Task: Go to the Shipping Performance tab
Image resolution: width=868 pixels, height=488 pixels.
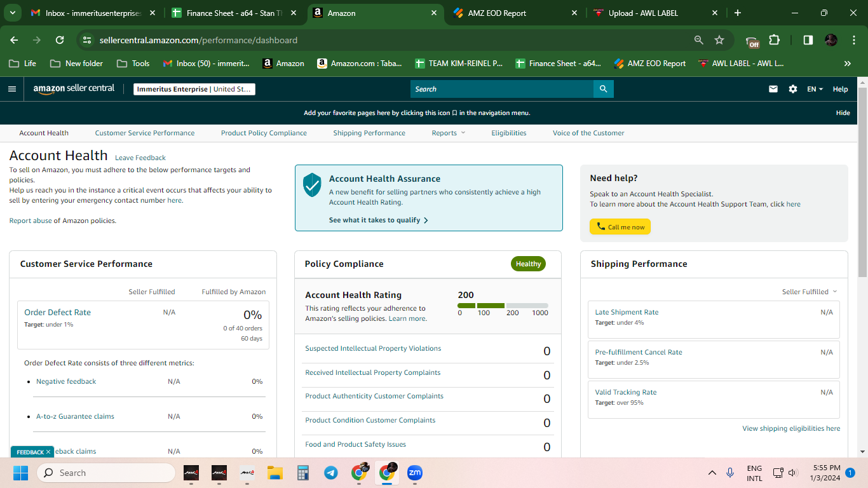Action: [369, 133]
